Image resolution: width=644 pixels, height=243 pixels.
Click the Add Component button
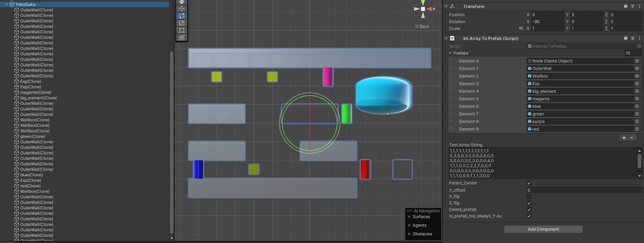[543, 229]
